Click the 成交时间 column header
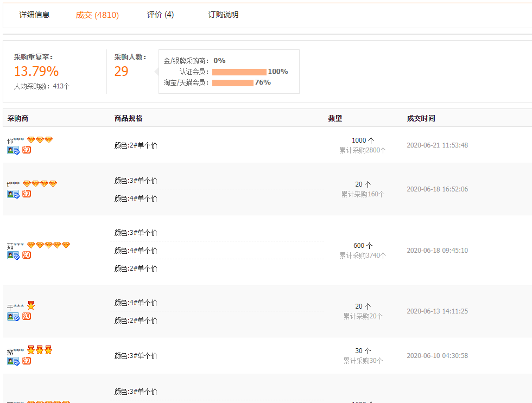Image resolution: width=532 pixels, height=403 pixels. point(419,118)
